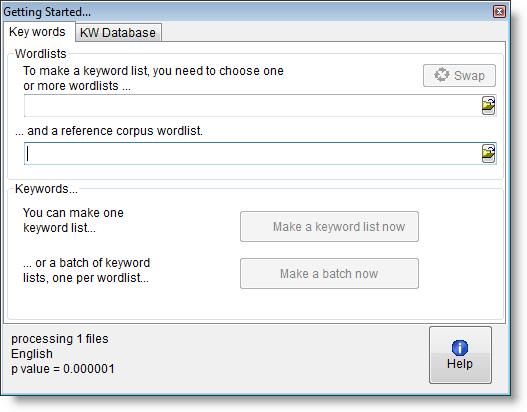This screenshot has height=412, width=527.
Task: Click the blue info icon on Help
Action: point(460,347)
